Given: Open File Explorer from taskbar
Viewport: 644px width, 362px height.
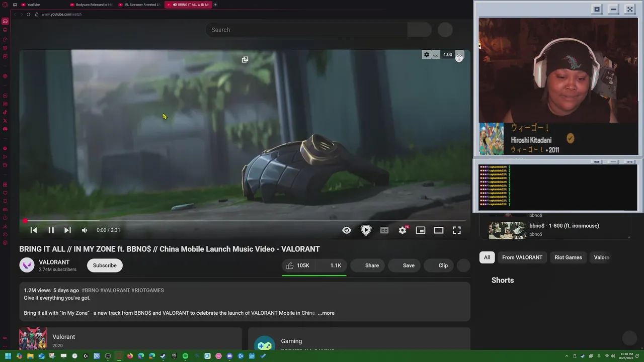Looking at the screenshot, I should tap(30, 356).
